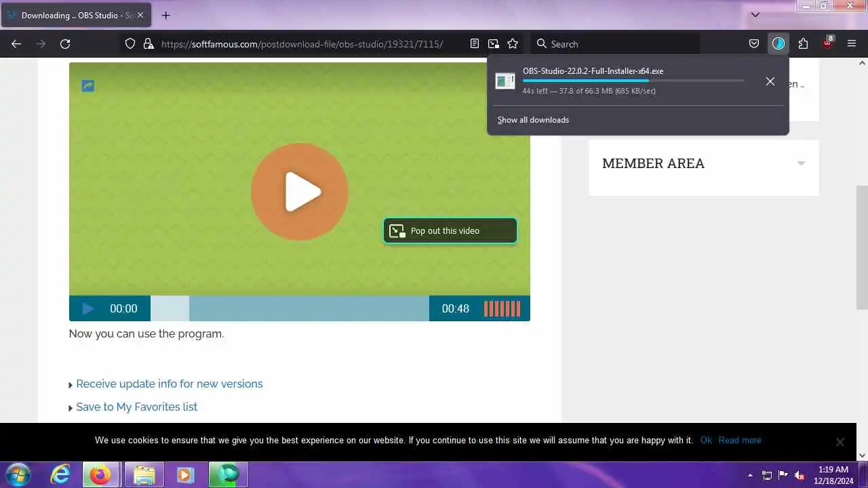View site security padlock info
Screen dimensions: 868x488
[149, 43]
